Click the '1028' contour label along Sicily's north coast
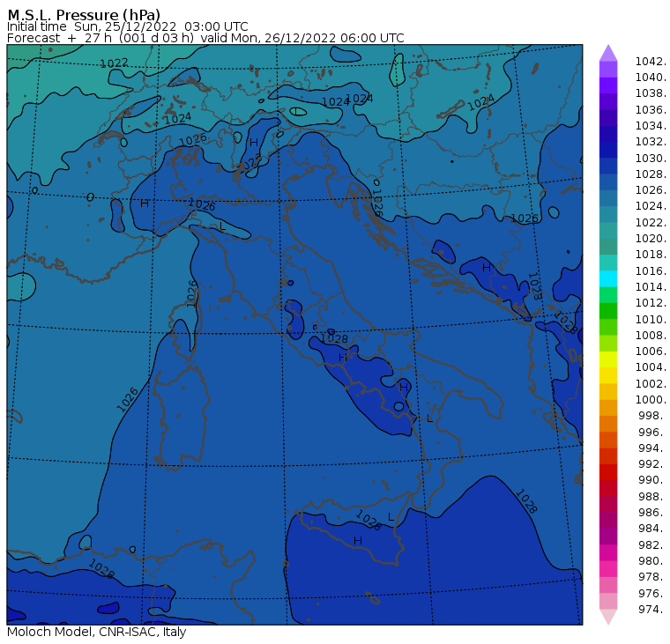 pos(368,520)
